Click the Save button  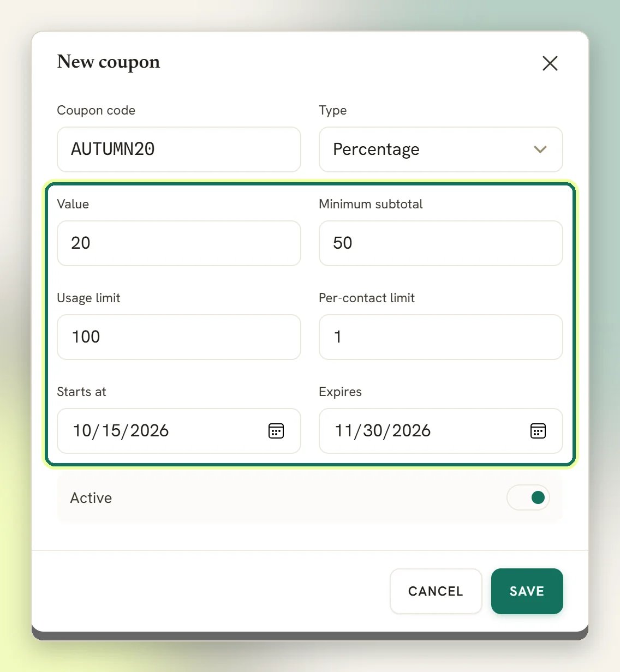(x=527, y=591)
